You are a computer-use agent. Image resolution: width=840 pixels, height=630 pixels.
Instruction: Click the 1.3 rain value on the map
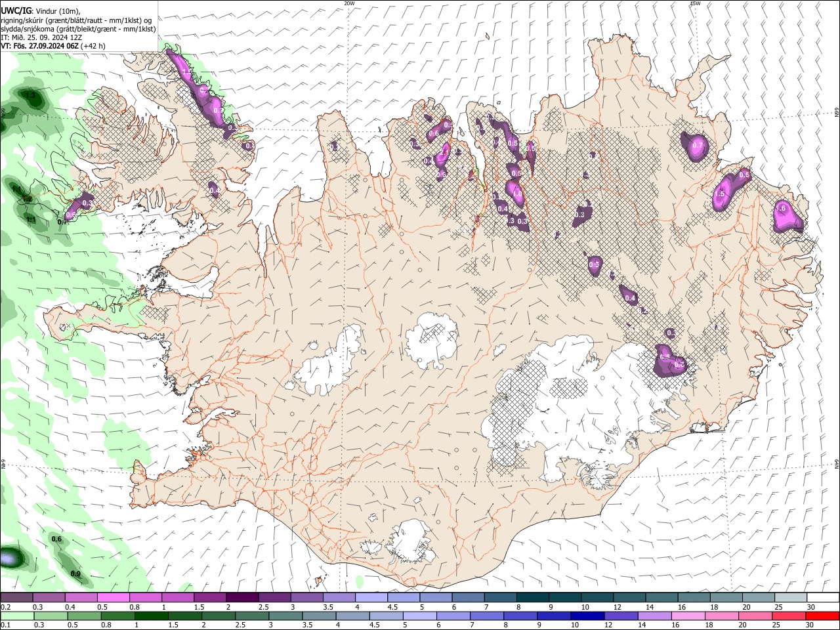[x=30, y=95]
